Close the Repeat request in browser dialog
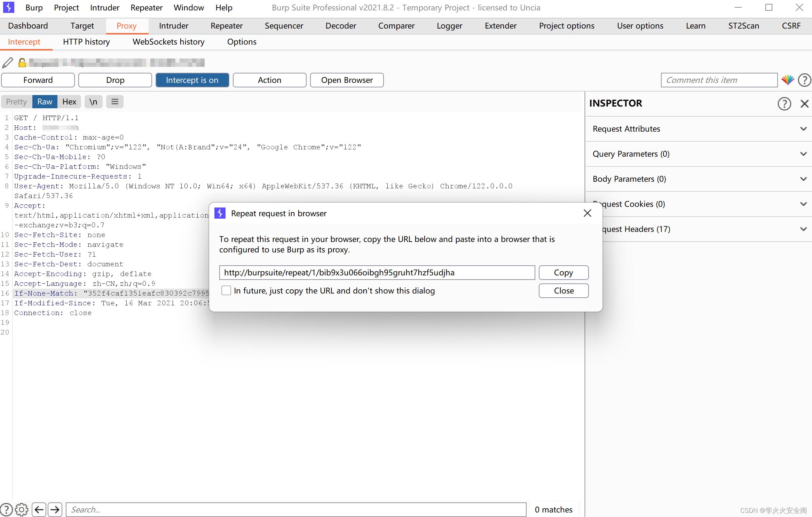Image resolution: width=812 pixels, height=517 pixels. pyautogui.click(x=588, y=213)
